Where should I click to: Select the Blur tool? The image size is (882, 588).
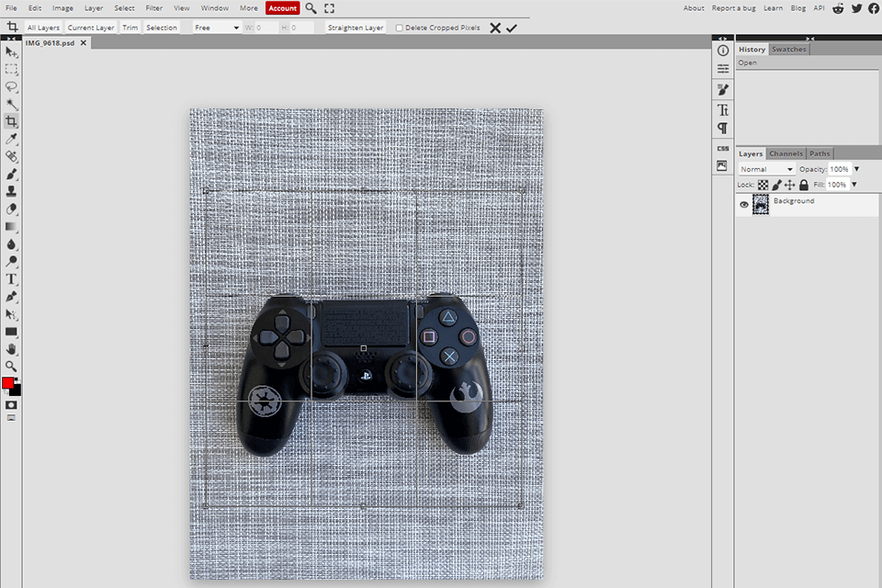point(11,243)
